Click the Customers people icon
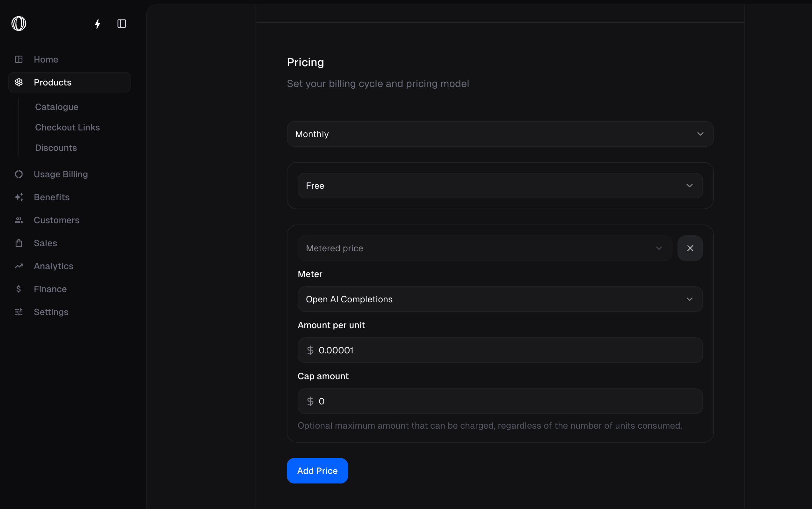Screen dimensions: 812x509 (x=19, y=220)
